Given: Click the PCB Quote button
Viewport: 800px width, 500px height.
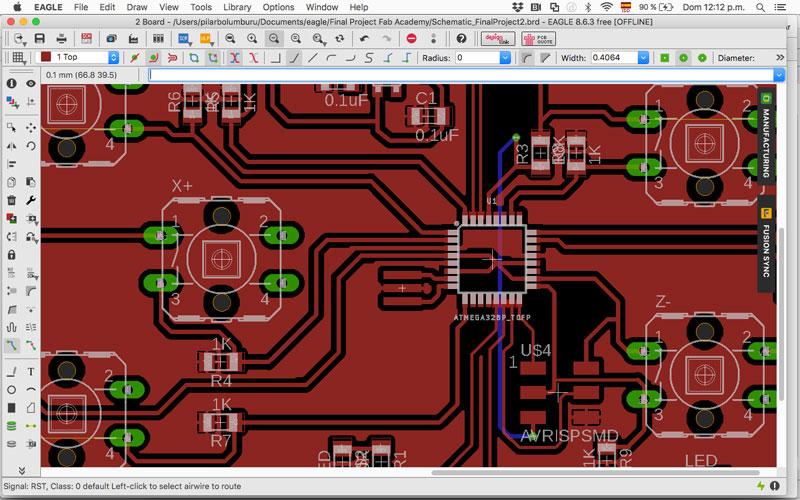Looking at the screenshot, I should pyautogui.click(x=538, y=39).
